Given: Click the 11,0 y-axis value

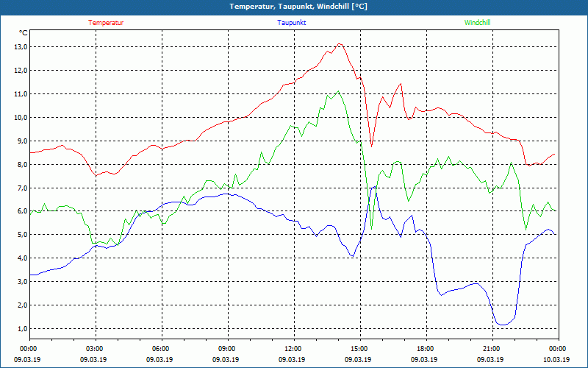Looking at the screenshot, I should tap(21, 94).
